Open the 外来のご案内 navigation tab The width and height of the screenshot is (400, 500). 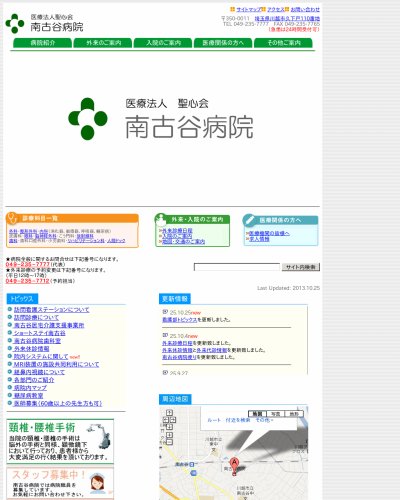pyautogui.click(x=103, y=43)
